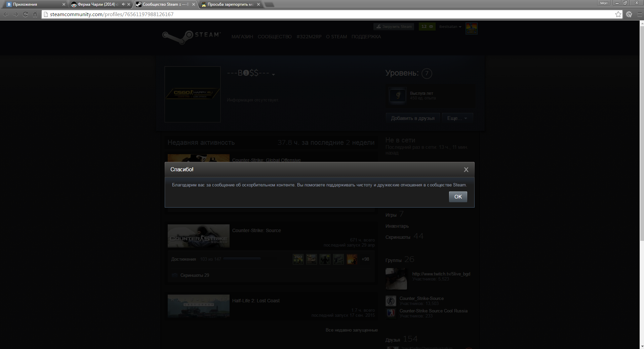Bookmark this page with the star icon

(x=618, y=14)
